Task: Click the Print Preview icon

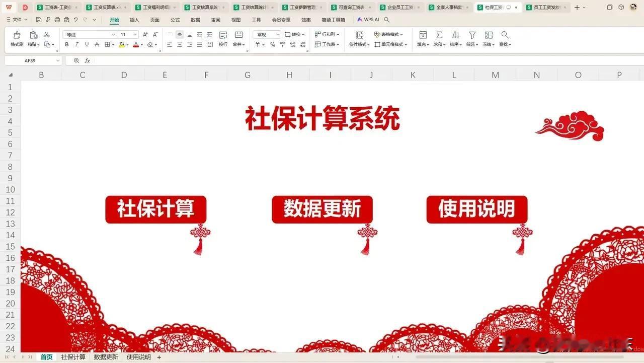Action: [x=66, y=20]
